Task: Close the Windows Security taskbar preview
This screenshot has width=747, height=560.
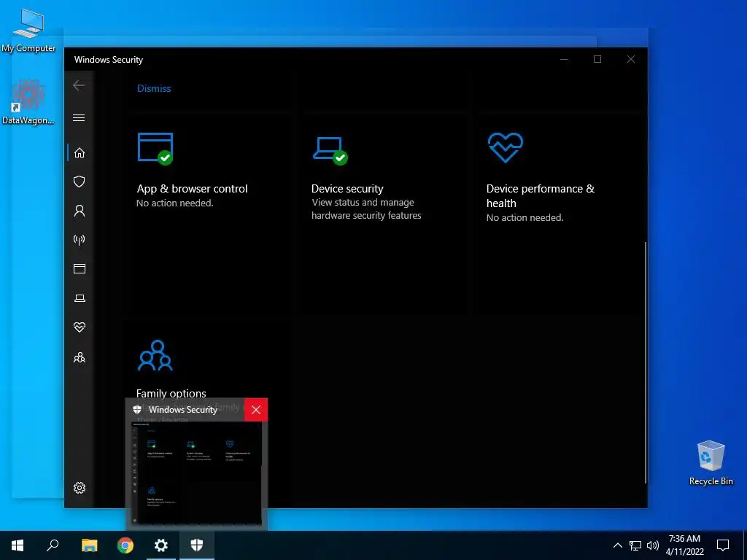Action: (x=256, y=410)
